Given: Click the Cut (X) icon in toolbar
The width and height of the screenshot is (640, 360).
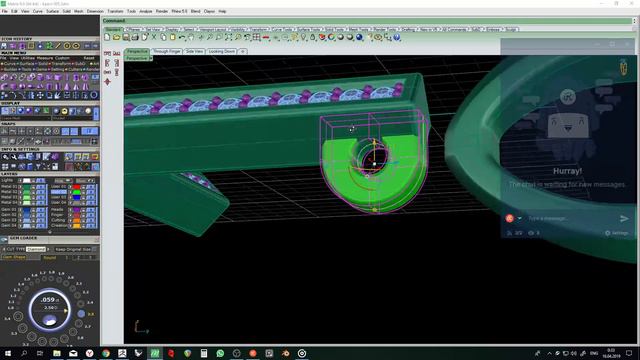Looking at the screenshot, I should pyautogui.click(x=154, y=38).
